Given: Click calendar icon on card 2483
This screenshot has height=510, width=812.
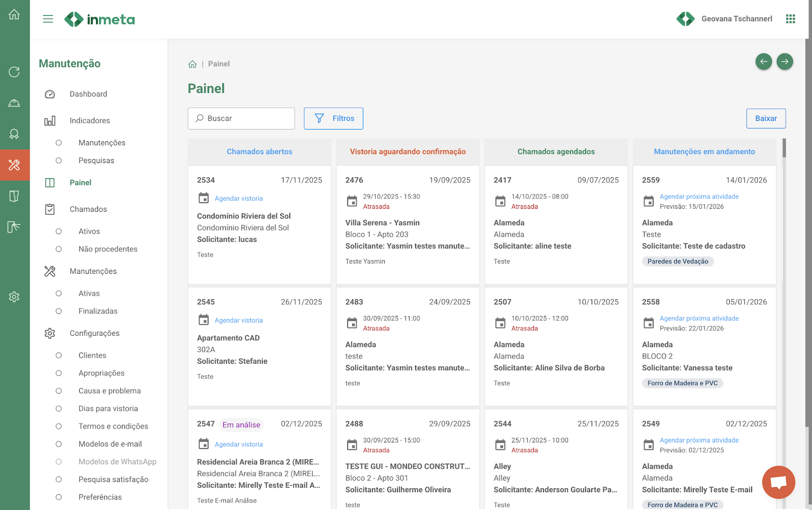Looking at the screenshot, I should (x=352, y=323).
